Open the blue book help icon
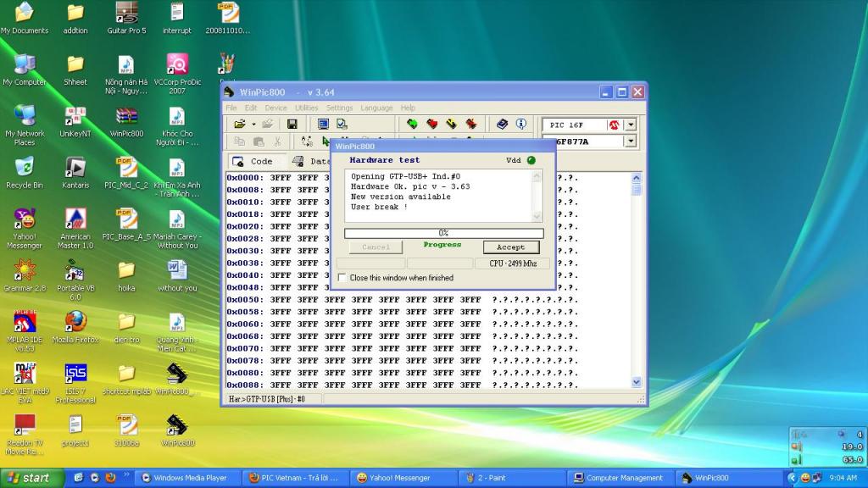This screenshot has width=868, height=488. click(x=502, y=125)
